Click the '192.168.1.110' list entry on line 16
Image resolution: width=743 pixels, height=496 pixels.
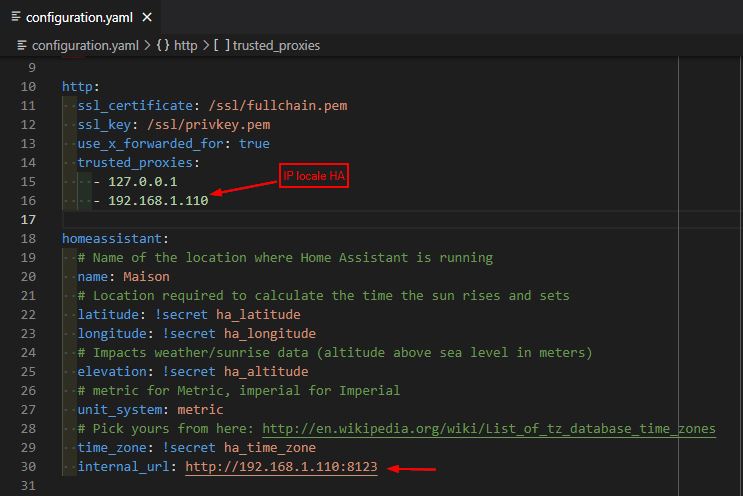pyautogui.click(x=158, y=200)
